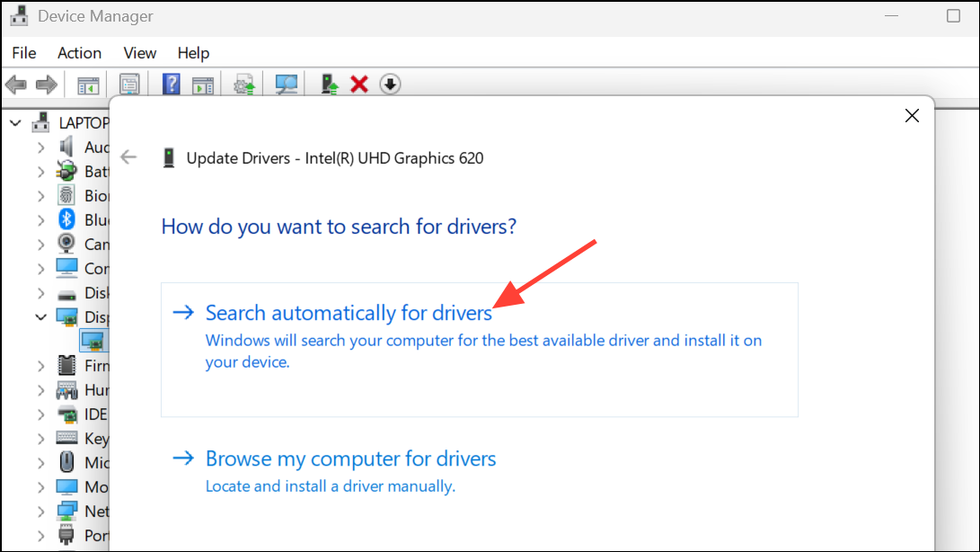Screen dimensions: 980x552
Task: Select the Biometric fingerprint icon
Action: coord(66,195)
